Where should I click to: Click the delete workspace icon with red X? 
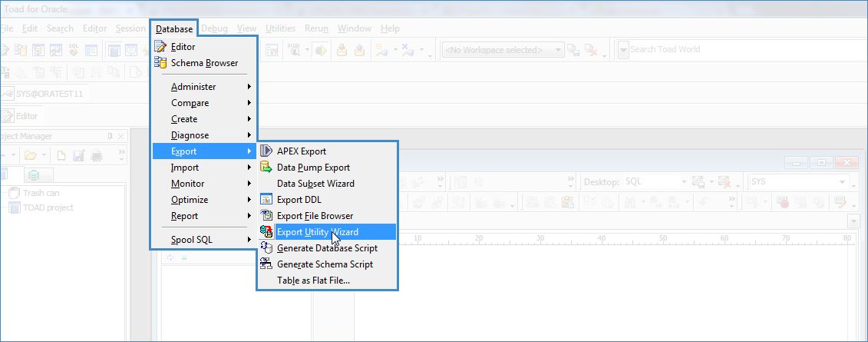[x=591, y=51]
